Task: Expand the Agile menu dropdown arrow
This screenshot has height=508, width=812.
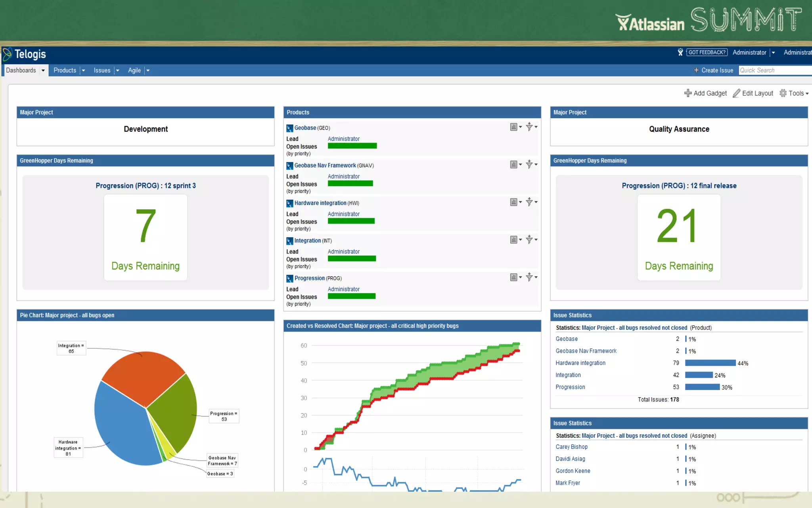Action: pyautogui.click(x=148, y=71)
